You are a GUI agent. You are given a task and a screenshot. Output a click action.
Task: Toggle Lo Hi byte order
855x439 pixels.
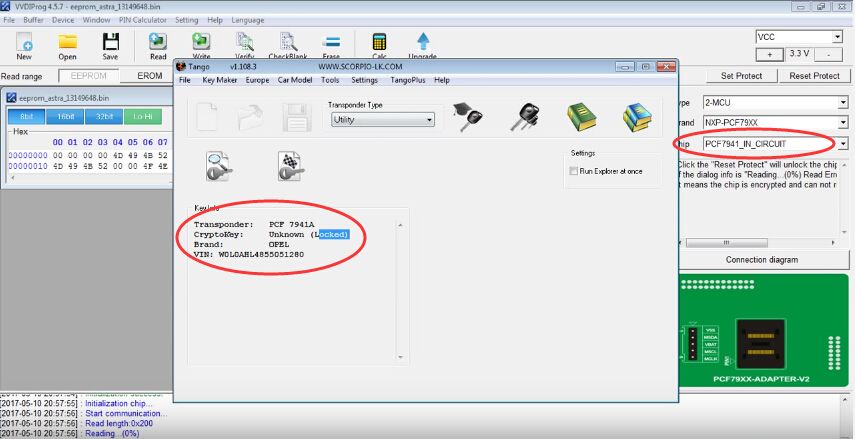143,117
